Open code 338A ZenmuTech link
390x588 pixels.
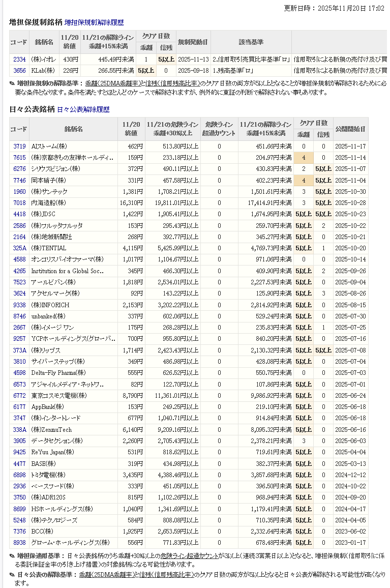click(x=19, y=430)
